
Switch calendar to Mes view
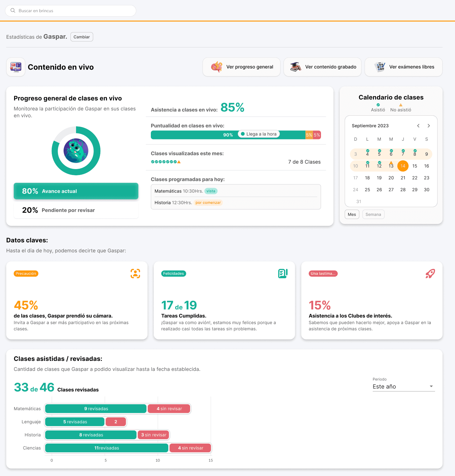(352, 214)
